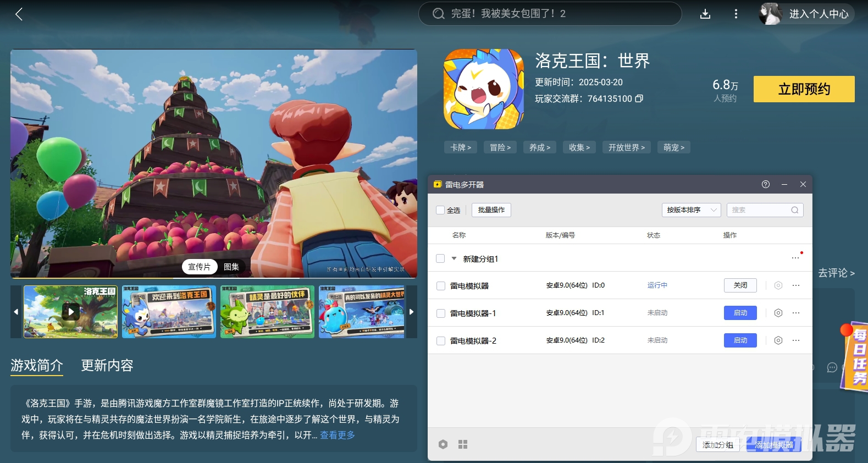The width and height of the screenshot is (868, 463).
Task: Click the 版本/编号 column header
Action: click(560, 235)
